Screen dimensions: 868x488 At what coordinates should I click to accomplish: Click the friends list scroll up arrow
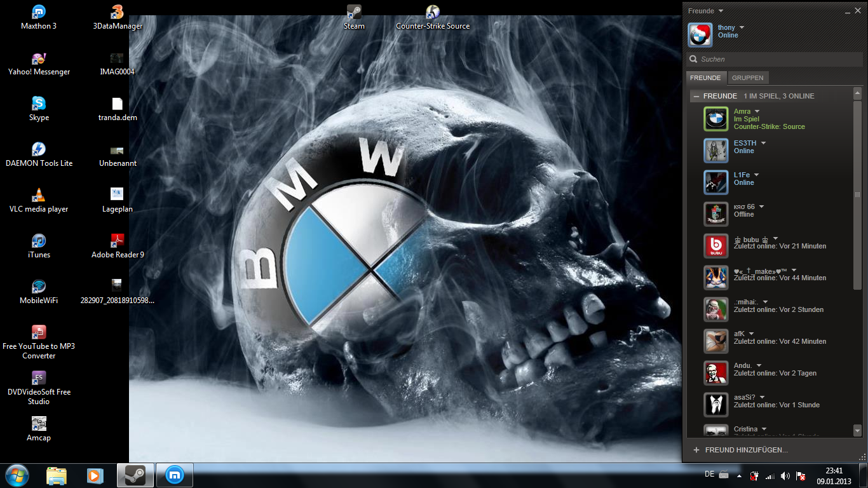(x=857, y=94)
